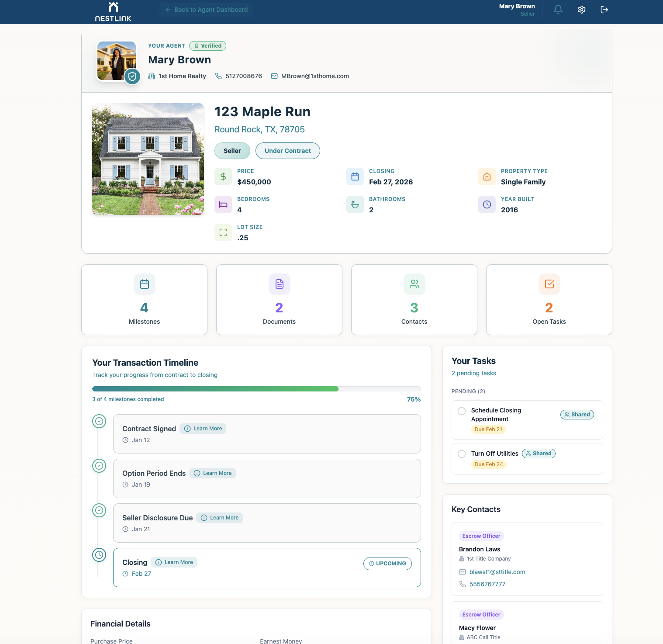Click the NestLink home logo

(113, 11)
